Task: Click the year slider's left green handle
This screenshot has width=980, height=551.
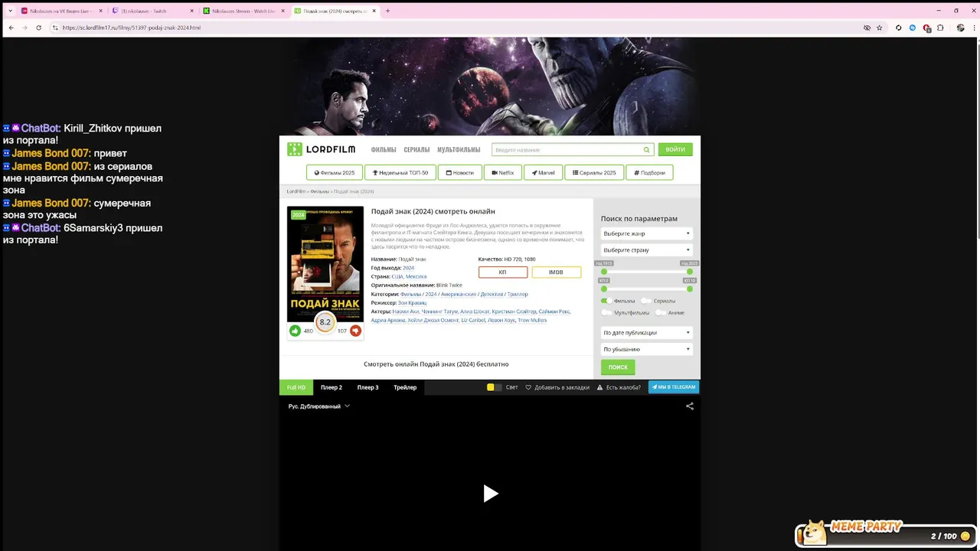Action: point(604,272)
